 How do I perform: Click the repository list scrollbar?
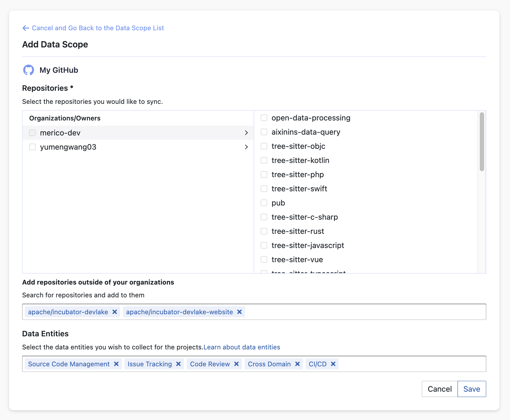(x=482, y=142)
